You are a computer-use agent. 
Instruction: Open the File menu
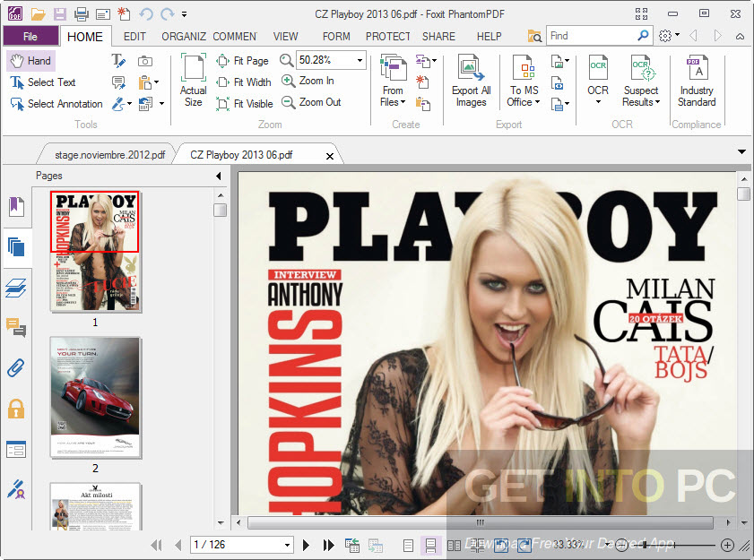[30, 37]
